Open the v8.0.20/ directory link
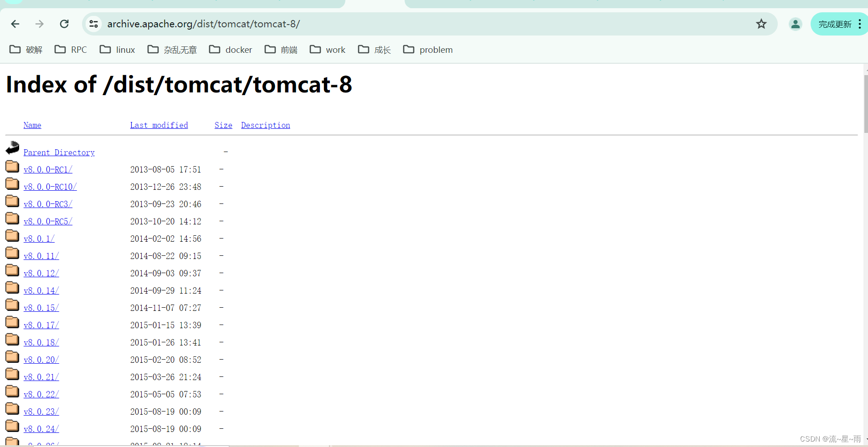The image size is (868, 447). pos(41,360)
